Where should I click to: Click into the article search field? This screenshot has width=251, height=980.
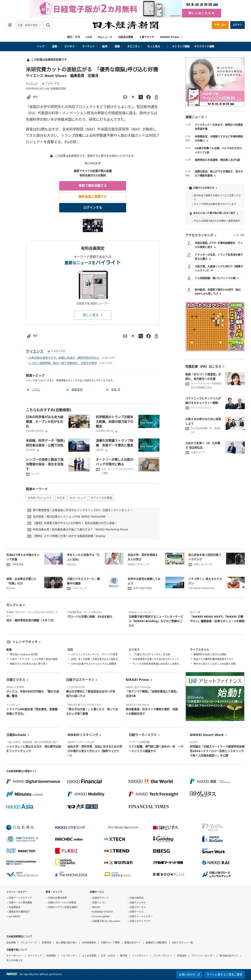30,25
